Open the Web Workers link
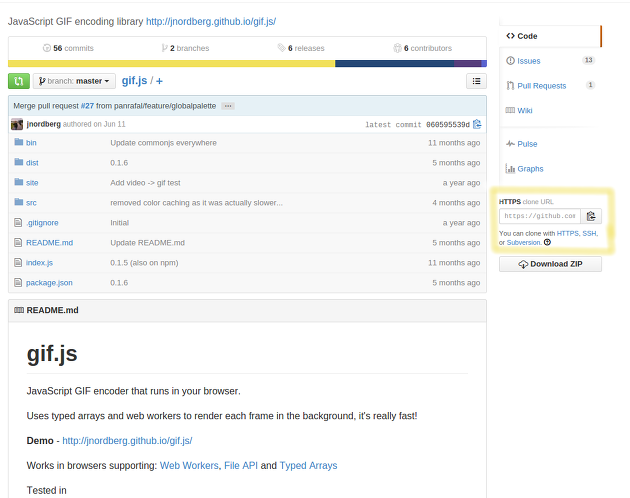Image resolution: width=630 pixels, height=498 pixels. pos(189,466)
